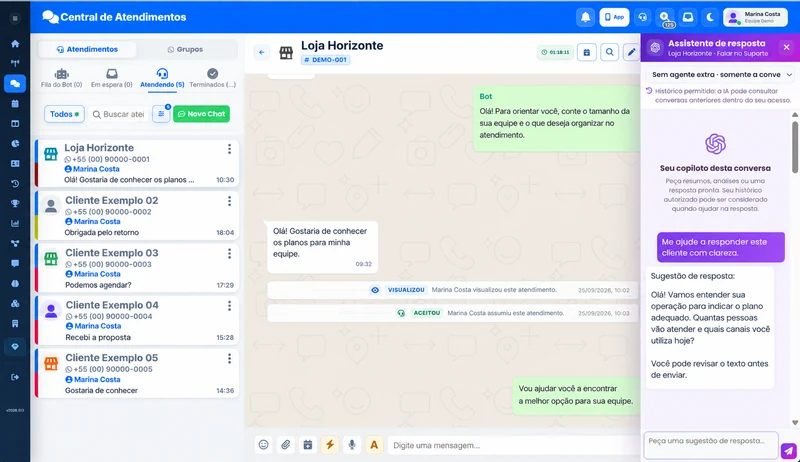Image resolution: width=800 pixels, height=462 pixels.
Task: Open the Cliente Exemplo 03 conversation
Action: point(137,268)
